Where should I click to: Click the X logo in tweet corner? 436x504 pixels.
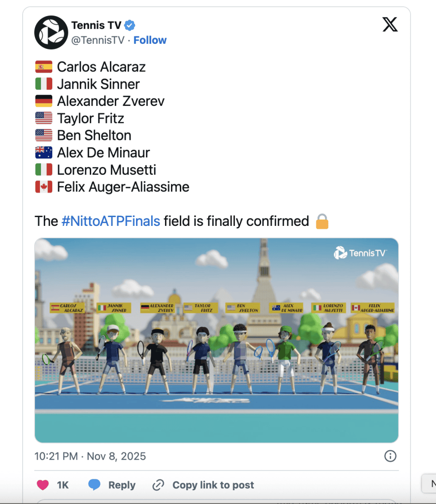390,25
